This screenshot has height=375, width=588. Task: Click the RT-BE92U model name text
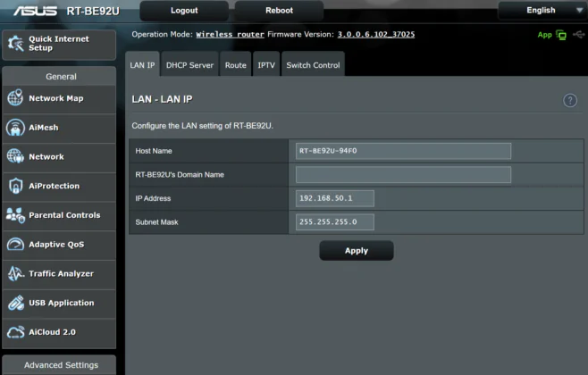tap(93, 12)
